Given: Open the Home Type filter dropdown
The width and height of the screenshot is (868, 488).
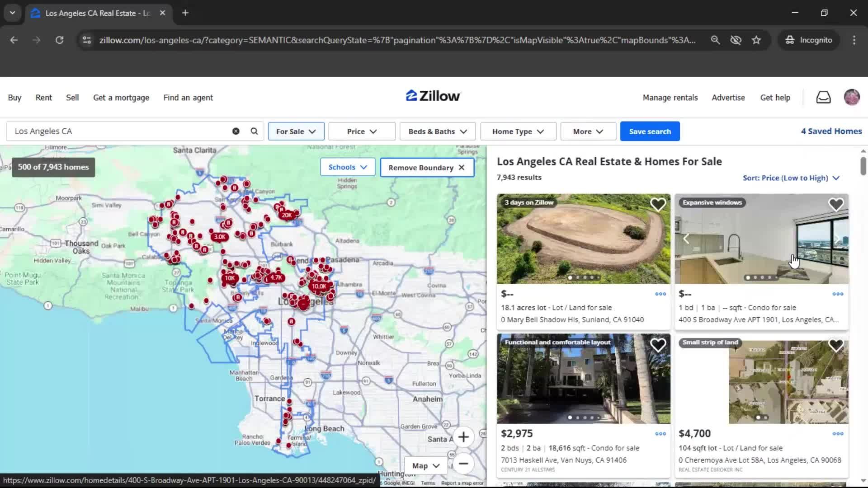Looking at the screenshot, I should [x=518, y=131].
